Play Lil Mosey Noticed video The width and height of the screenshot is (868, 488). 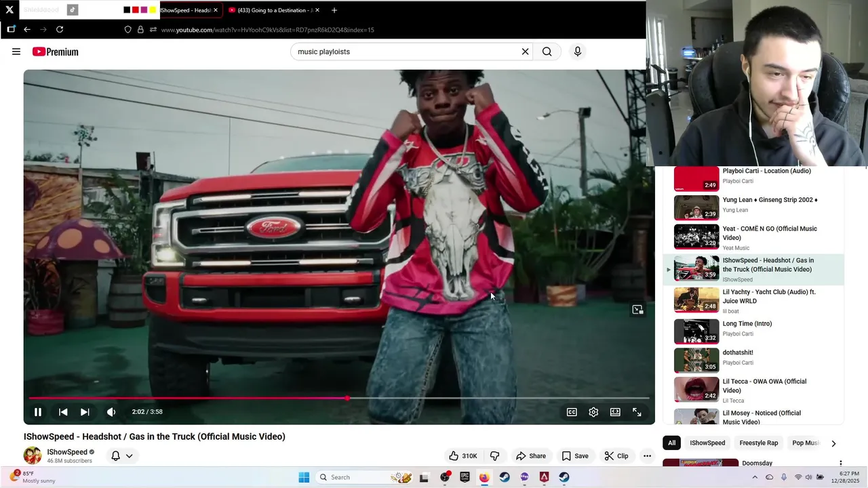[x=753, y=416]
